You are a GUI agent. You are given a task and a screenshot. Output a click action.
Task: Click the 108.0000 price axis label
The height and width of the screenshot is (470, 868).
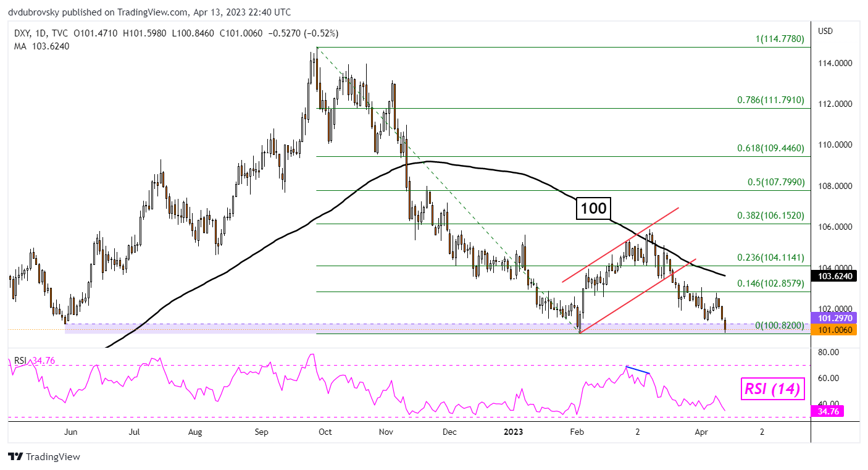click(x=837, y=186)
